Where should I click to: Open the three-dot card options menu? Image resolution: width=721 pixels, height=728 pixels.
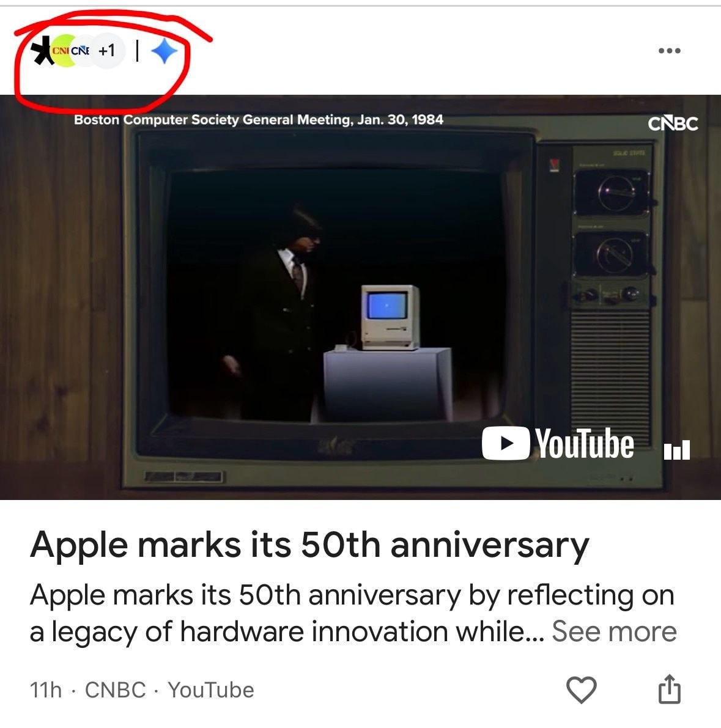coord(670,51)
